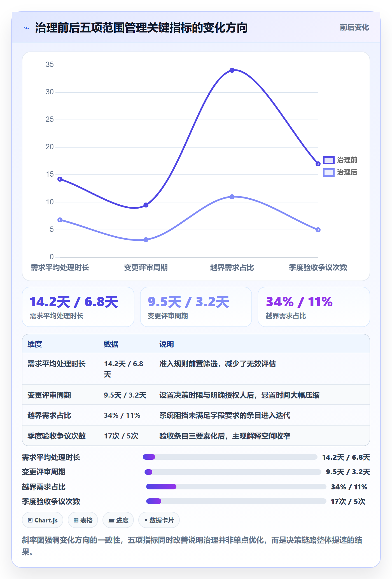Click progress bar for 季度验收争议次数
The width and height of the screenshot is (392, 579).
coord(236,501)
